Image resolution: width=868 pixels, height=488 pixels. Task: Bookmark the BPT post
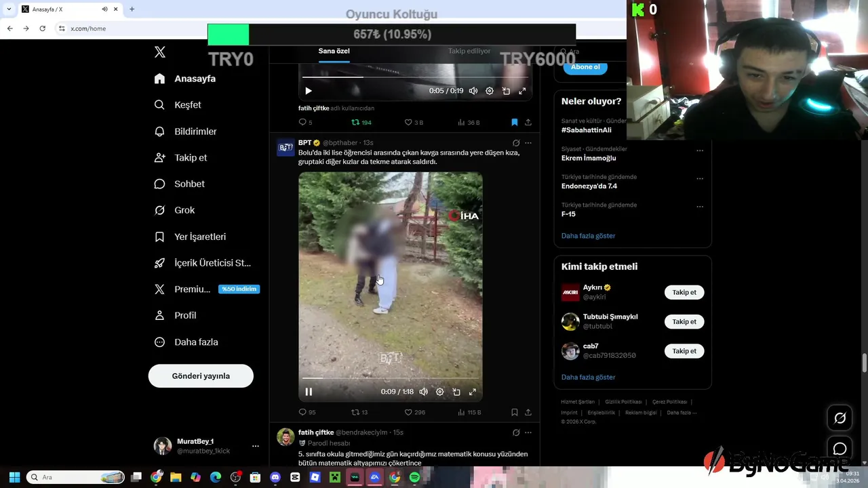pyautogui.click(x=514, y=412)
